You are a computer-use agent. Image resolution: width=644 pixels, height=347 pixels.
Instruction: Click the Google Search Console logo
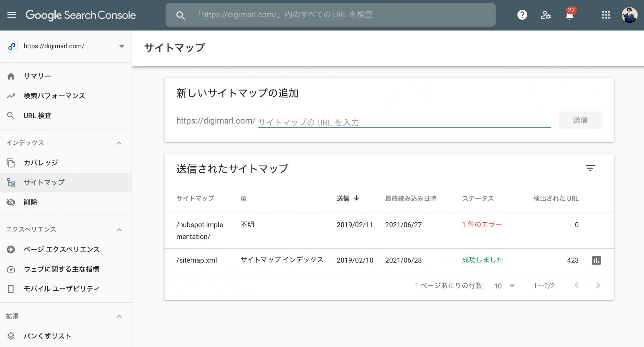[x=80, y=15]
